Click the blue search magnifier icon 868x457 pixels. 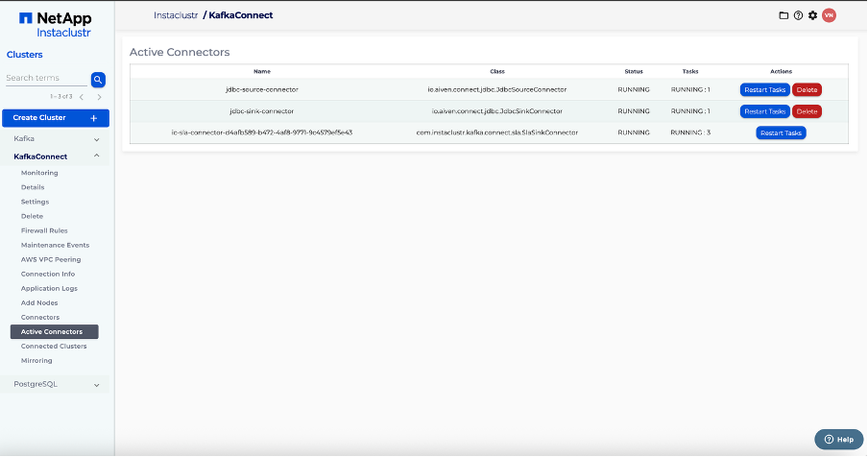pyautogui.click(x=98, y=80)
